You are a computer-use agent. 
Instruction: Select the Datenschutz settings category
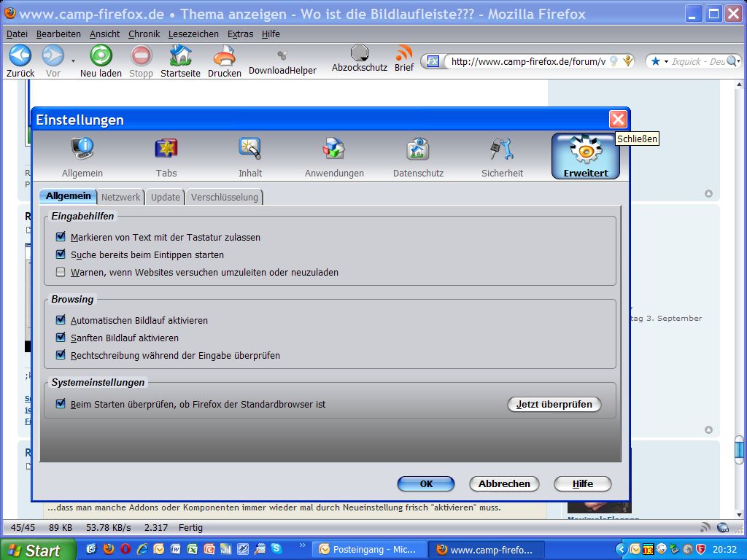pos(418,157)
